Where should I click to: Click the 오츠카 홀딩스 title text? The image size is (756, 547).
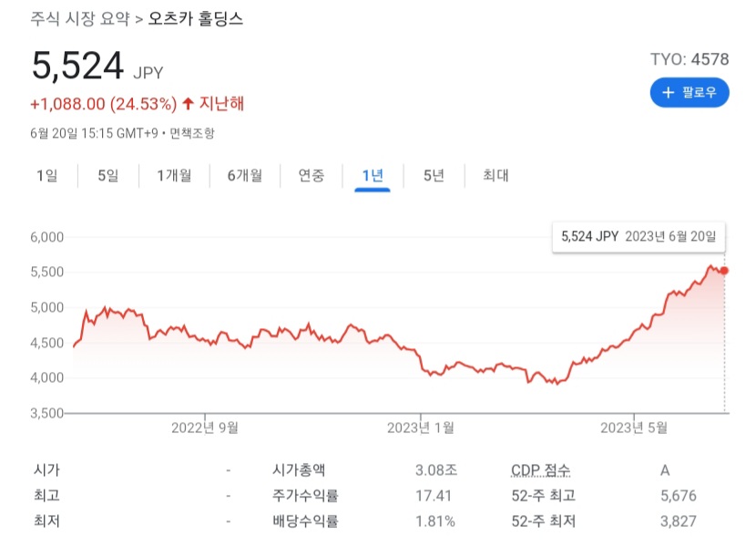point(195,19)
